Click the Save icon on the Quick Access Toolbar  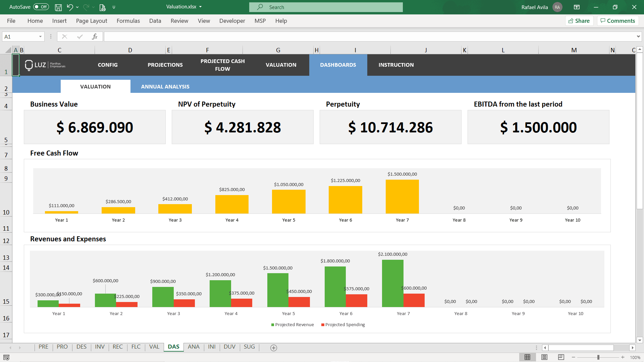[x=58, y=7]
